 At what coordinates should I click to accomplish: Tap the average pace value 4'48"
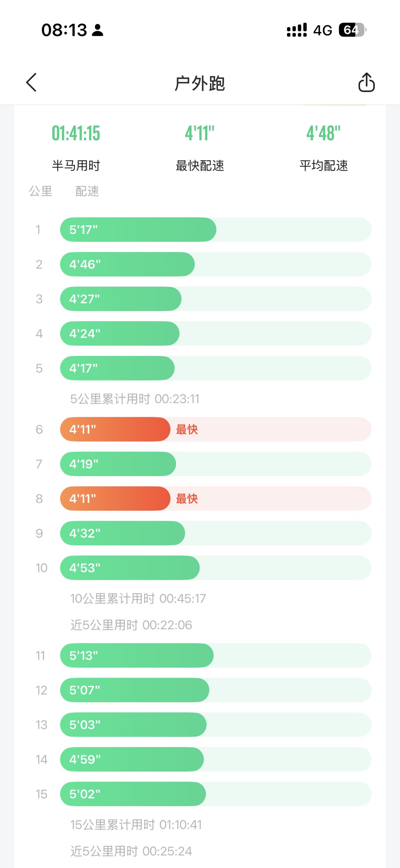(x=323, y=133)
